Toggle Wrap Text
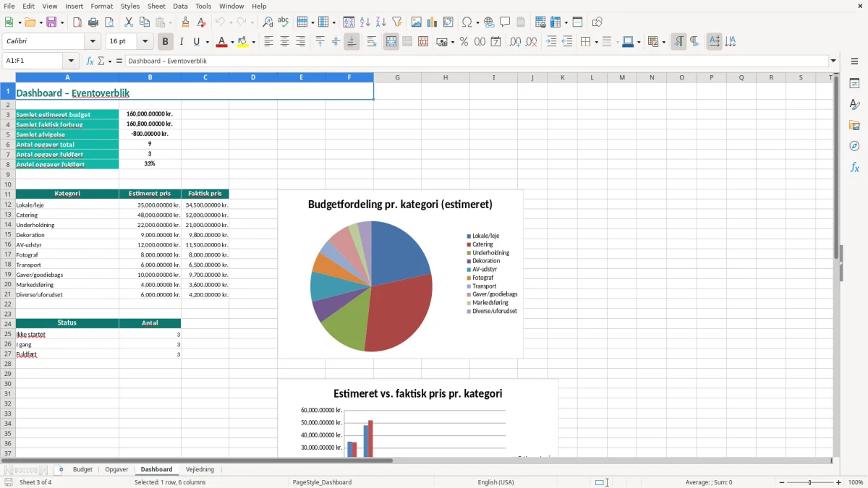The width and height of the screenshot is (868, 488). tap(372, 42)
